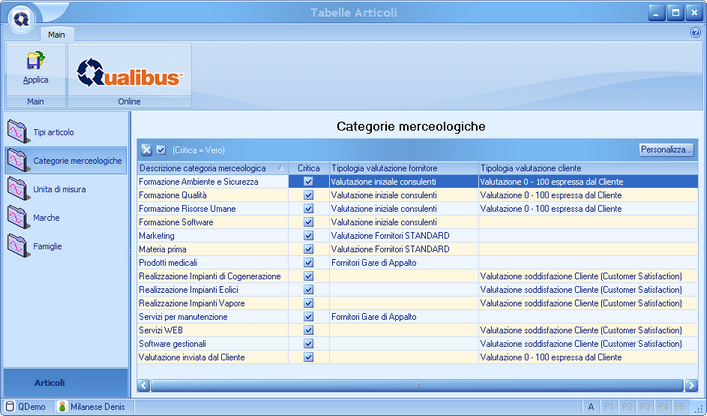Sort by Tipologia valutazione fornitore header

404,168
